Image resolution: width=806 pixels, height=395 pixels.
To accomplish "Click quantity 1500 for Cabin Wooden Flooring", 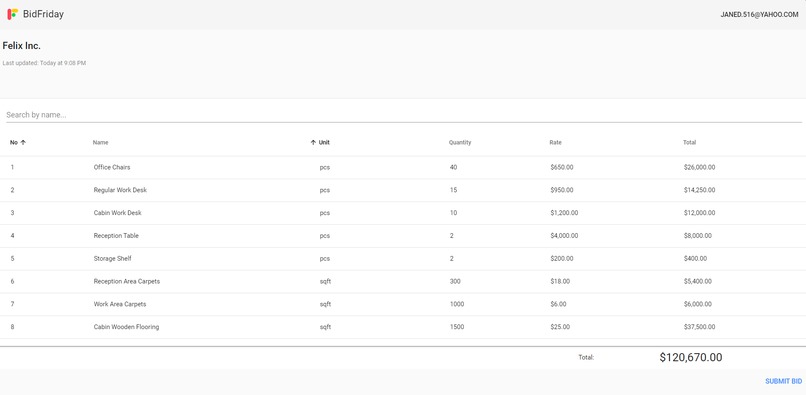I will pos(456,327).
